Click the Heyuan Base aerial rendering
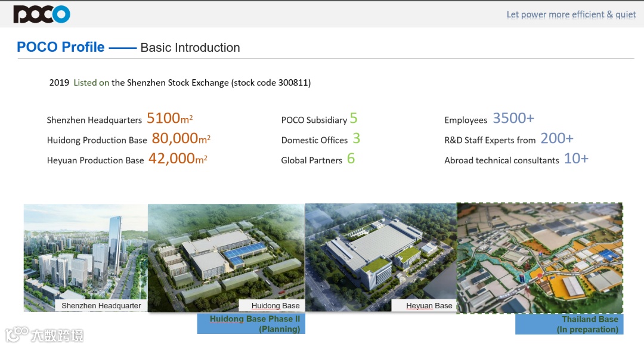The width and height of the screenshot is (644, 347). (x=380, y=258)
